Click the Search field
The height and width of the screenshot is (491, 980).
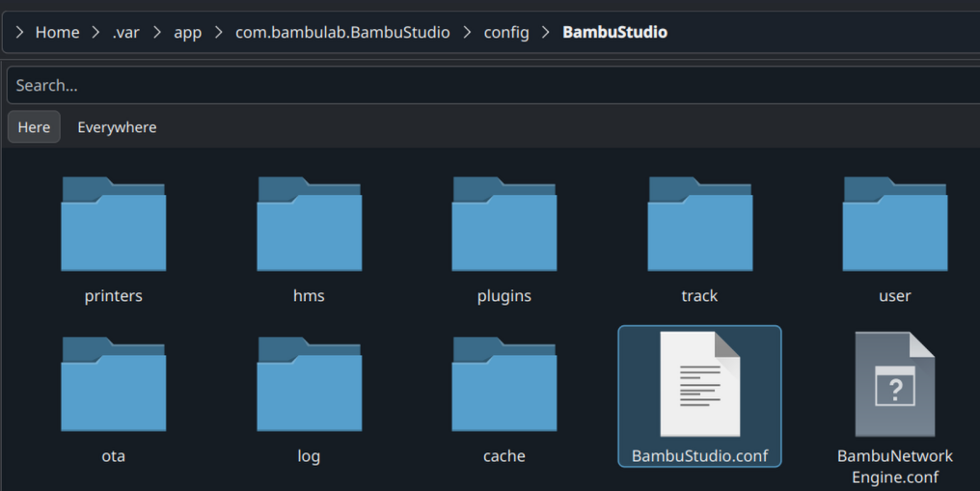(493, 85)
